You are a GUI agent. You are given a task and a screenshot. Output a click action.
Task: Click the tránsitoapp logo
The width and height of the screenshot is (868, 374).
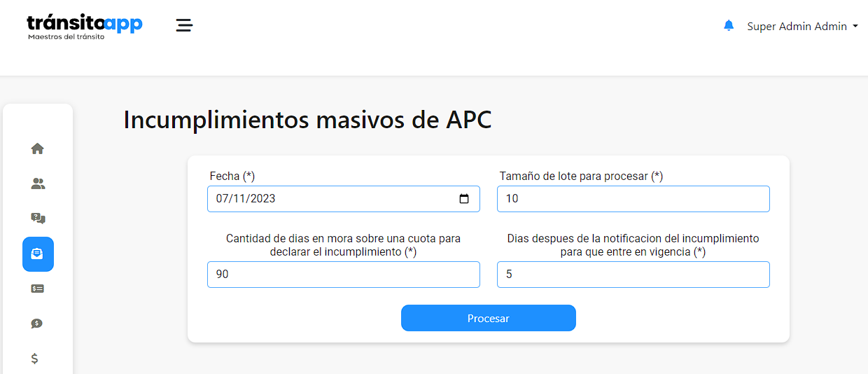coord(85,27)
